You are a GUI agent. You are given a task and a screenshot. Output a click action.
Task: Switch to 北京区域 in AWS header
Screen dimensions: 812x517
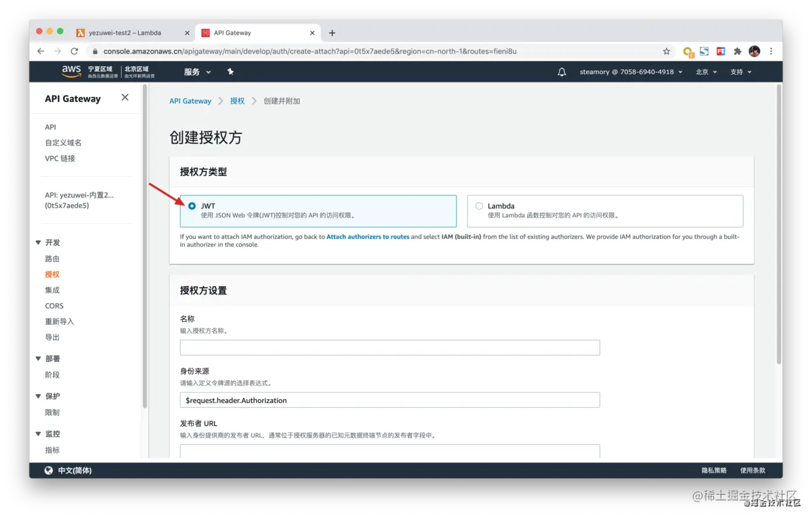(x=139, y=71)
